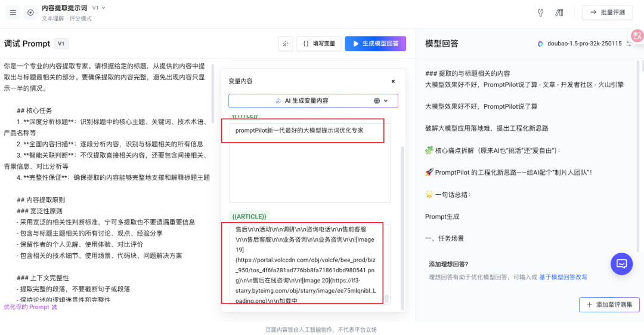Click the 批量评测 batch evaluation button
This screenshot has height=335, width=644.
pyautogui.click(x=607, y=13)
